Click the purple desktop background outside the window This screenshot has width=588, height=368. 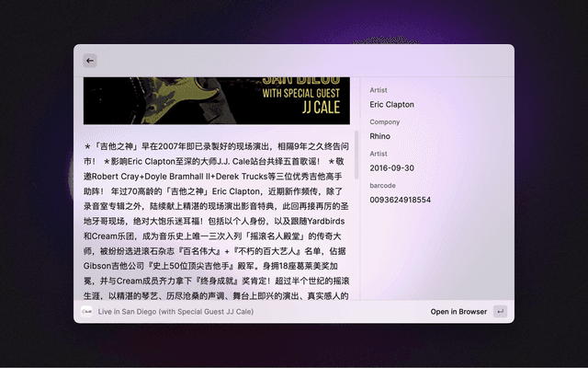(551, 184)
